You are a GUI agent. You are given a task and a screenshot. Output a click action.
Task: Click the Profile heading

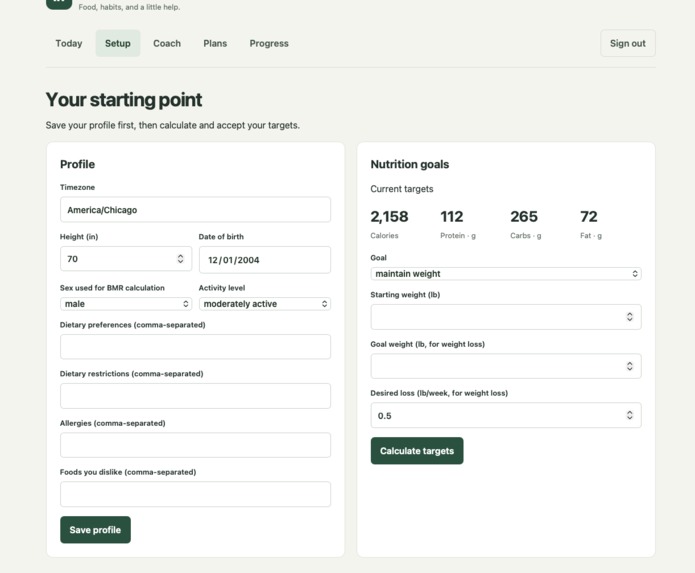point(78,164)
